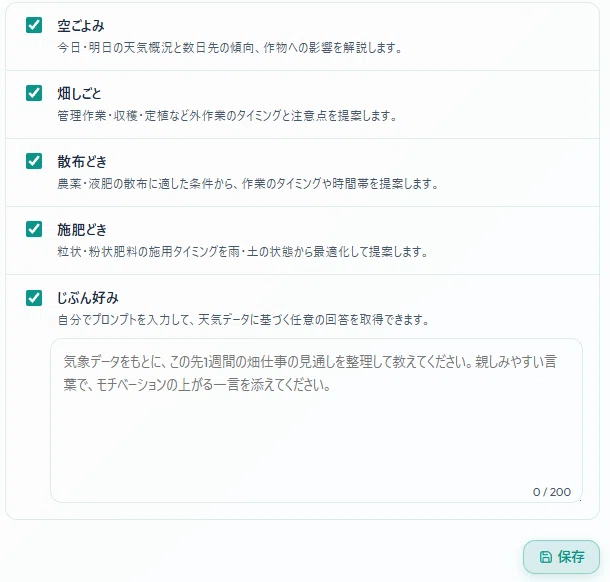Select the 畑しごと title label

click(79, 93)
